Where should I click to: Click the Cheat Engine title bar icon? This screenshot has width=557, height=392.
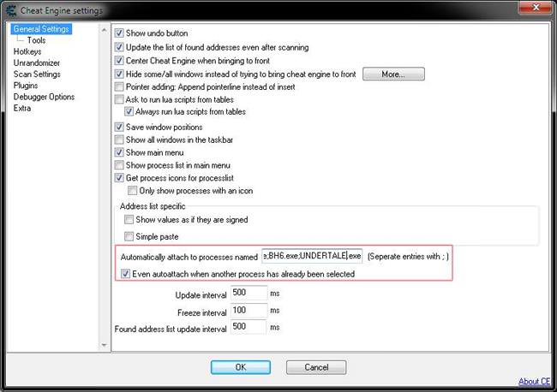pos(11,10)
